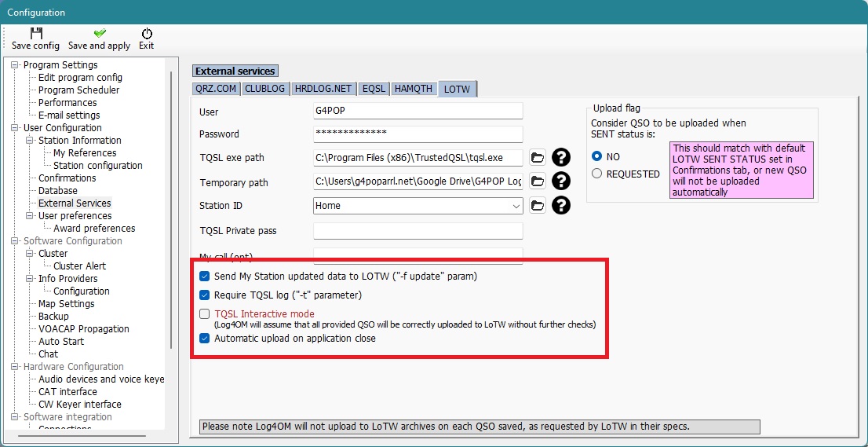Viewport: 868px width, 447px height.
Task: Switch to the QRZ.COM tab
Action: tap(216, 89)
